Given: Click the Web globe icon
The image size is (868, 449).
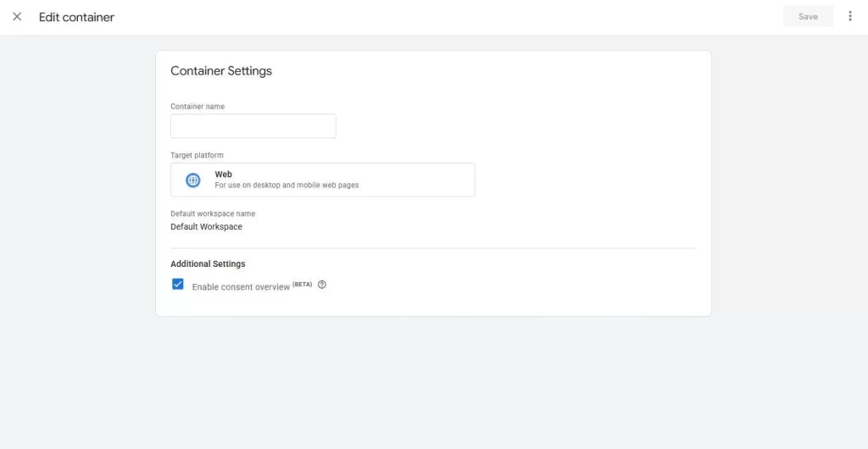Looking at the screenshot, I should click(193, 180).
